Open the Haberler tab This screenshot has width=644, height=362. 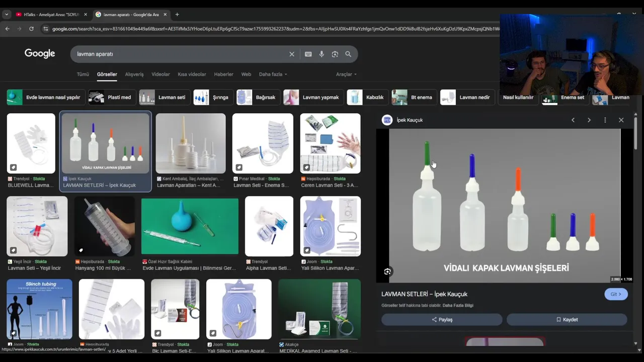(x=223, y=74)
